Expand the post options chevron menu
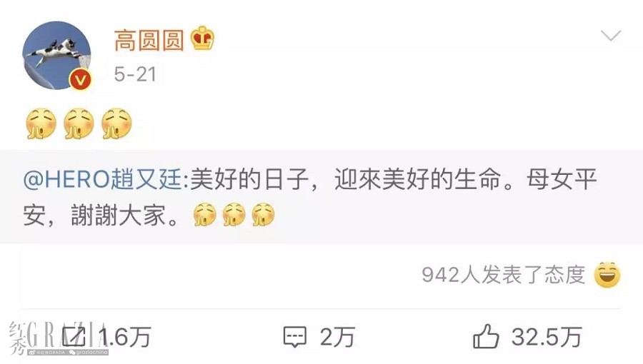 pyautogui.click(x=611, y=36)
